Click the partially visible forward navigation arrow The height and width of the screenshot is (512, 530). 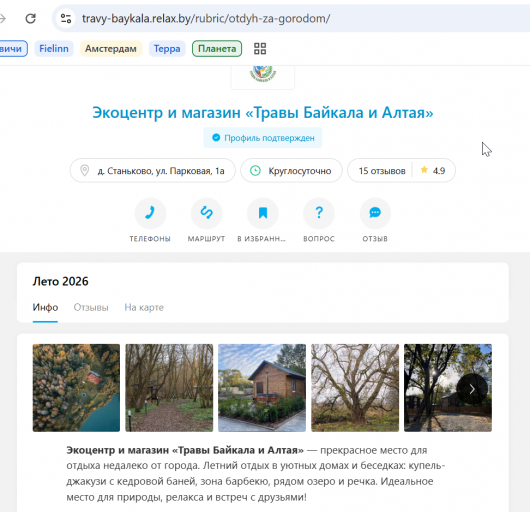tap(3, 18)
